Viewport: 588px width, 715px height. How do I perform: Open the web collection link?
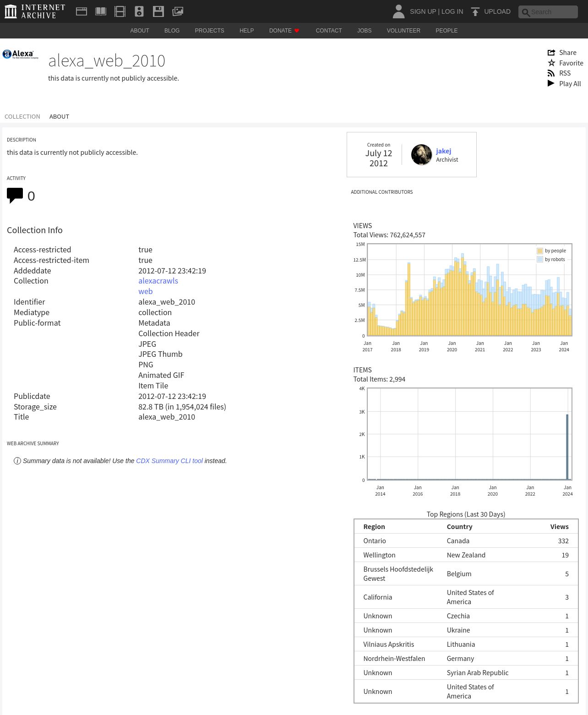coord(146,291)
